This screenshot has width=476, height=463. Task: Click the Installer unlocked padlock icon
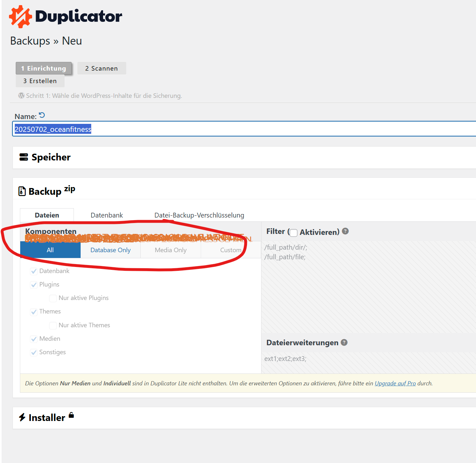point(71,415)
